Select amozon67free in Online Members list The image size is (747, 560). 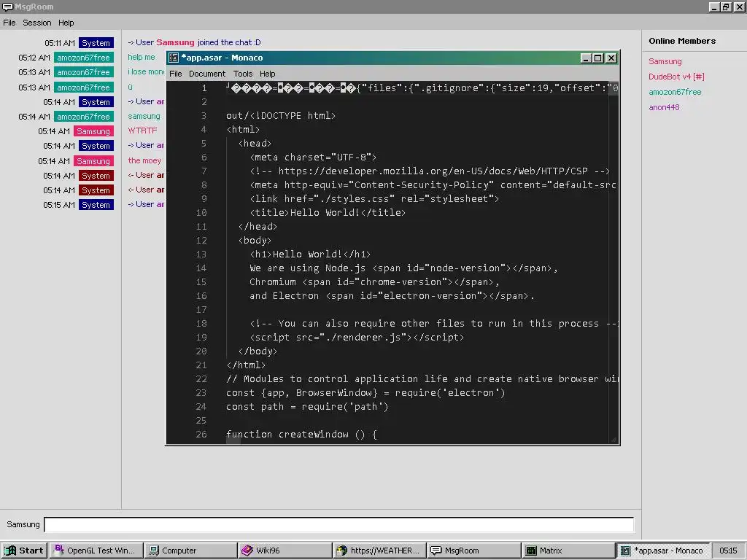675,92
